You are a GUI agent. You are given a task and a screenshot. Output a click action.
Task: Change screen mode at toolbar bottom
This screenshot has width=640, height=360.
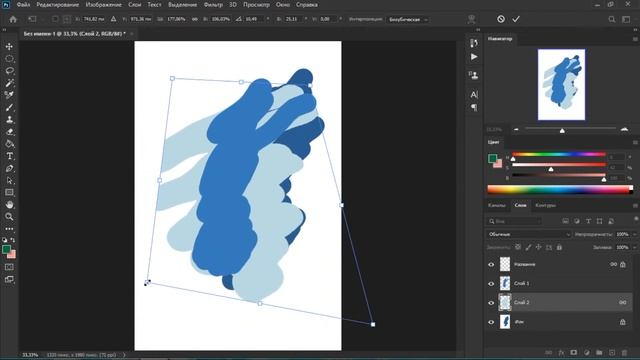(x=9, y=280)
